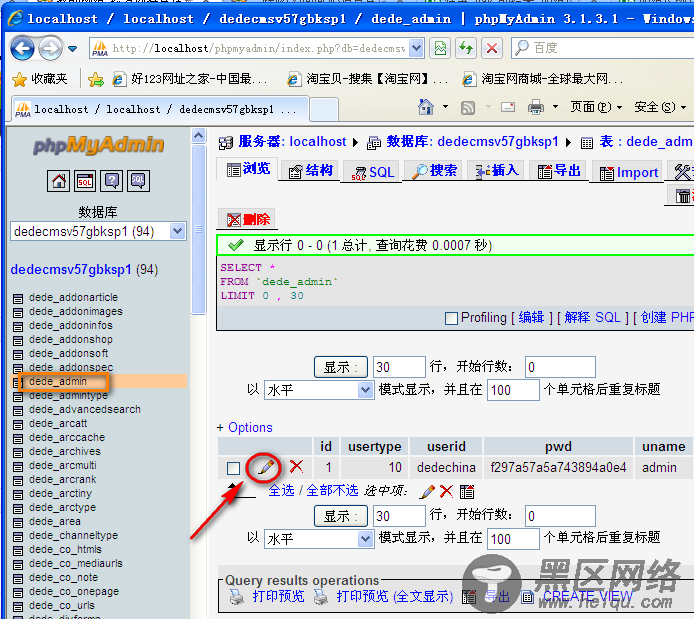The width and height of the screenshot is (694, 619).
Task: Go forward with the browser Forward arrow
Action: [x=50, y=48]
